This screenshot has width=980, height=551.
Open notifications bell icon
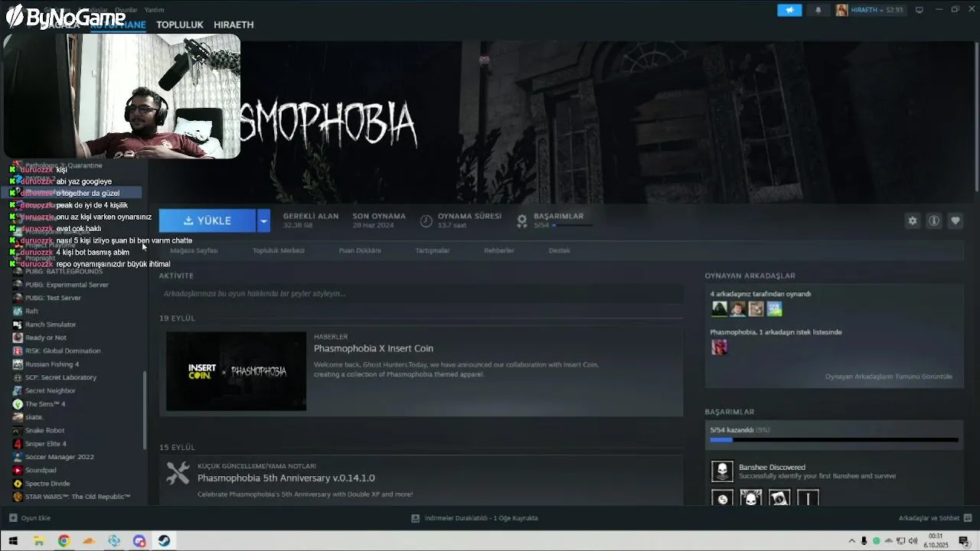coord(818,10)
